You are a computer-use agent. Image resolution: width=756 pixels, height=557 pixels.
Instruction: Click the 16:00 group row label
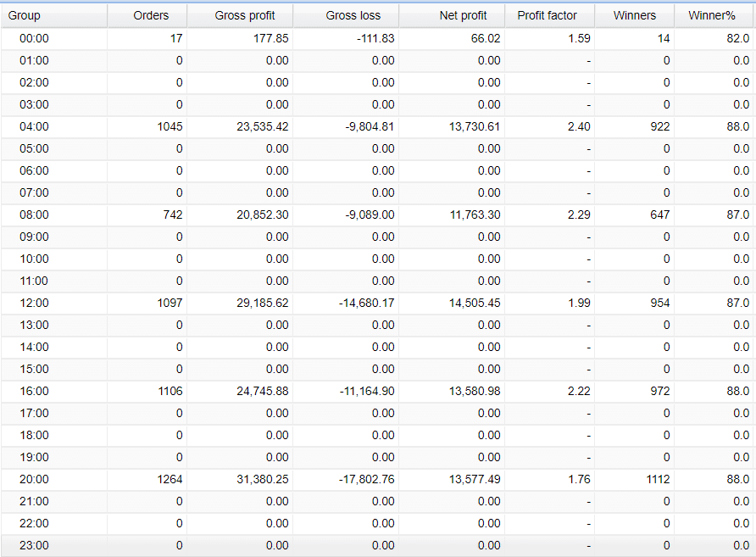pos(28,391)
